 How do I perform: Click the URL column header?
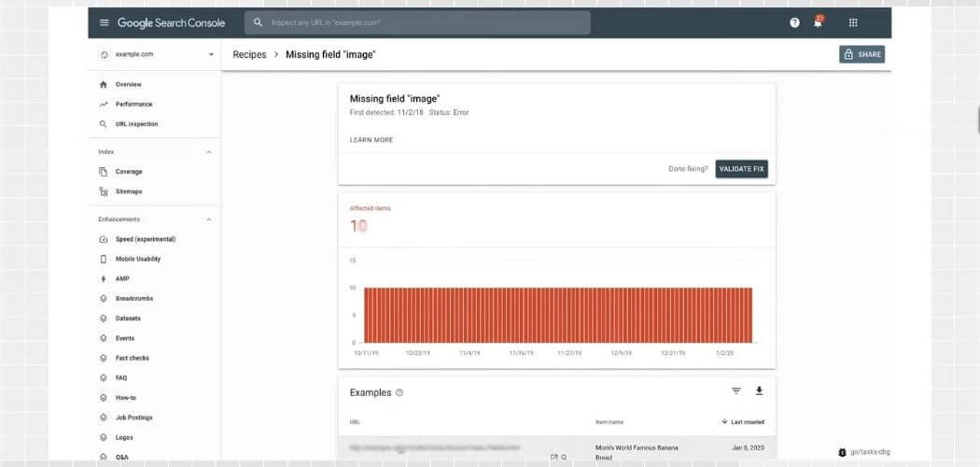click(x=355, y=422)
